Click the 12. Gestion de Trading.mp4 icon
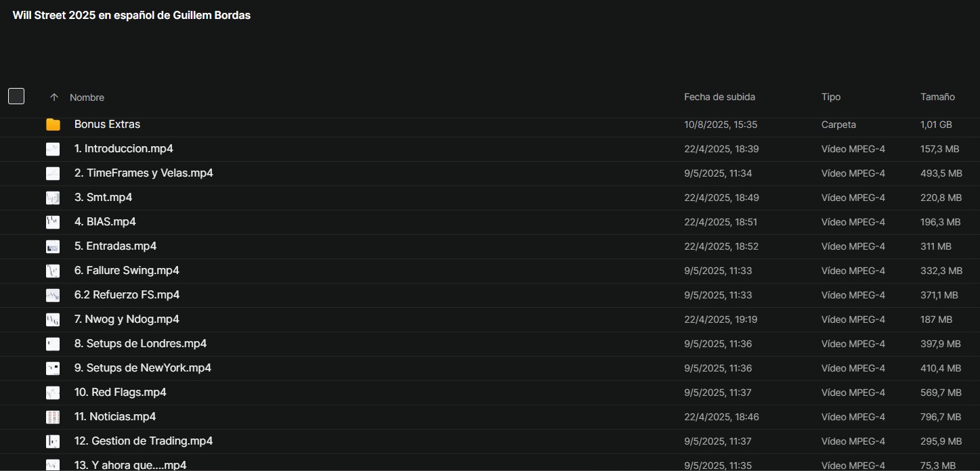Viewport: 980px width, 471px height. pos(53,441)
